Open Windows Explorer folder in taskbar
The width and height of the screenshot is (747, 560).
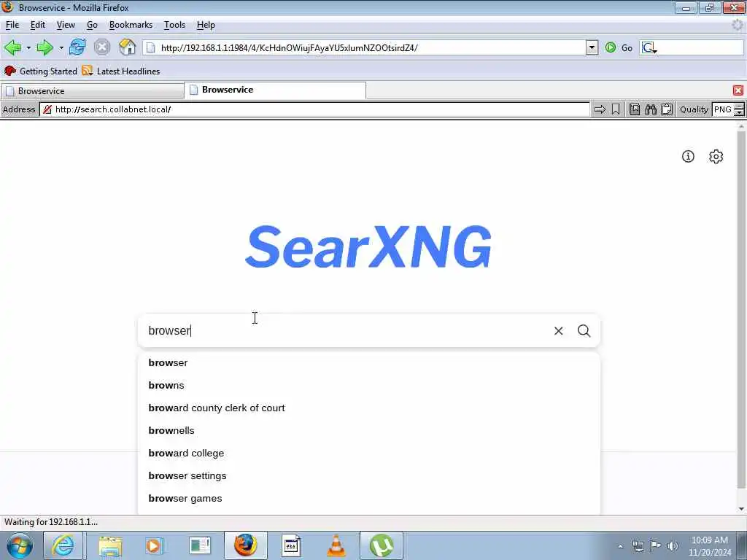pos(111,545)
